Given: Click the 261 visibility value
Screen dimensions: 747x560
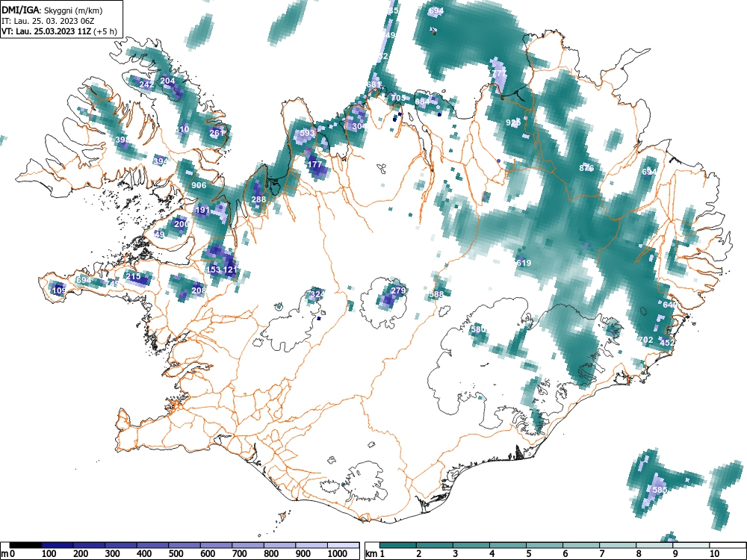Looking at the screenshot, I should click(217, 133).
